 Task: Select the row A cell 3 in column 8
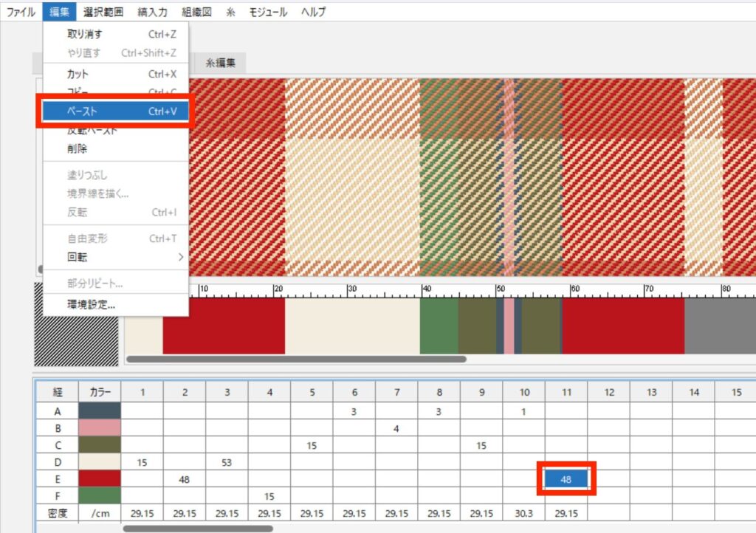[x=439, y=411]
